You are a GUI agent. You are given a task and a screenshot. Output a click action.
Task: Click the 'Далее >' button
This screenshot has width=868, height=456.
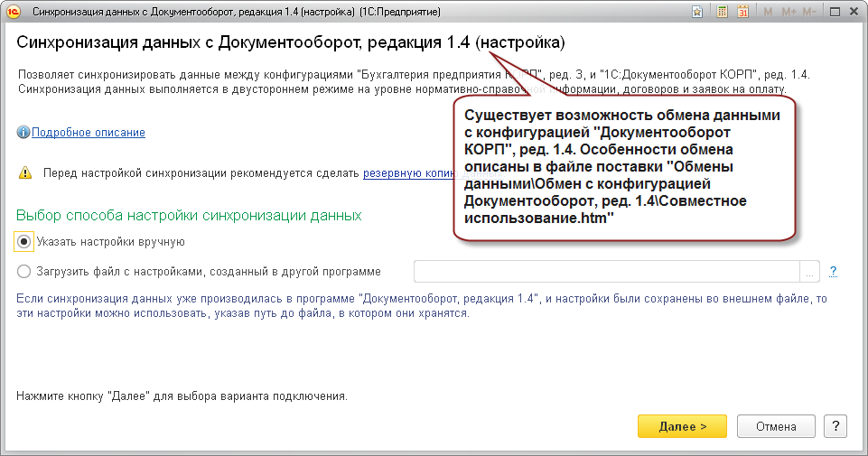pos(682,426)
